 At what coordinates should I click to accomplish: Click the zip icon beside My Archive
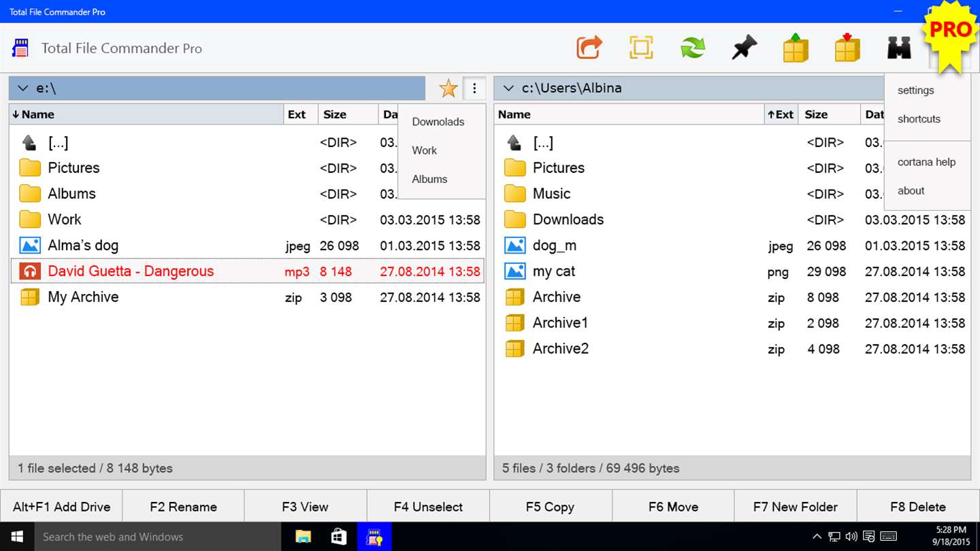[30, 297]
